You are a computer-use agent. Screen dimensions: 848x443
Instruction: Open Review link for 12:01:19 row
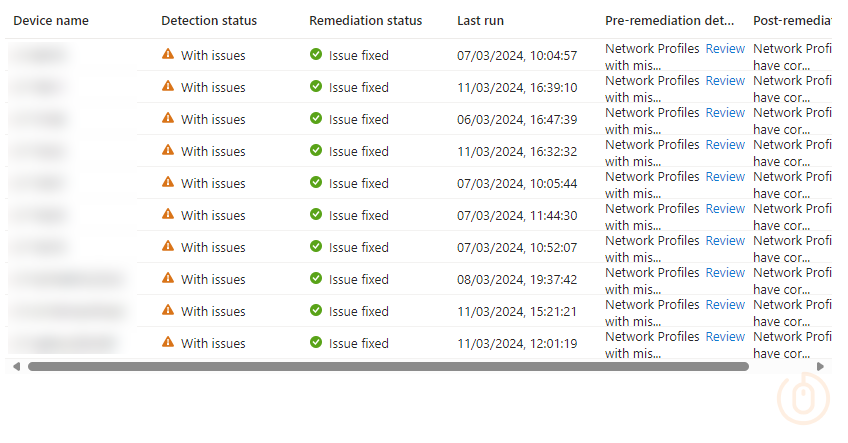click(x=725, y=336)
